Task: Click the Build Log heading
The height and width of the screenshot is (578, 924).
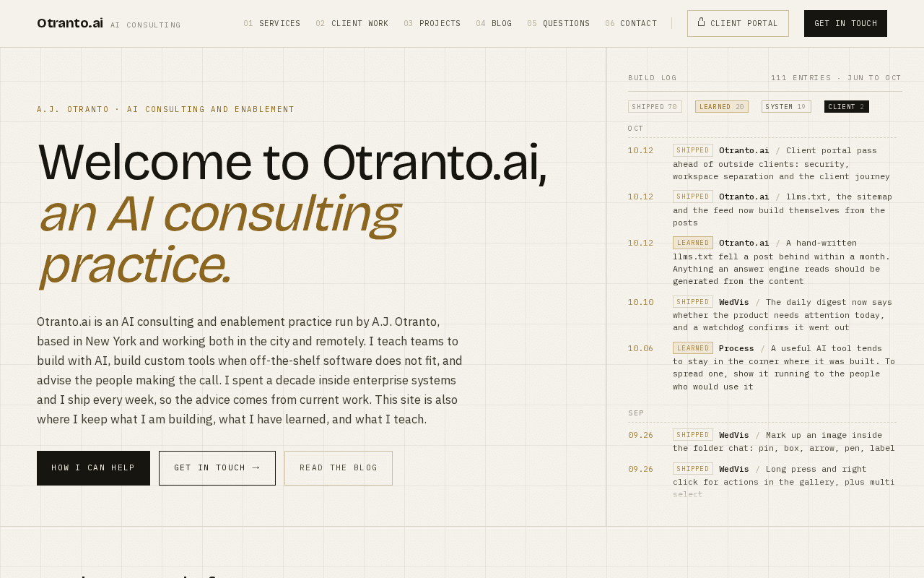Action: [x=653, y=78]
